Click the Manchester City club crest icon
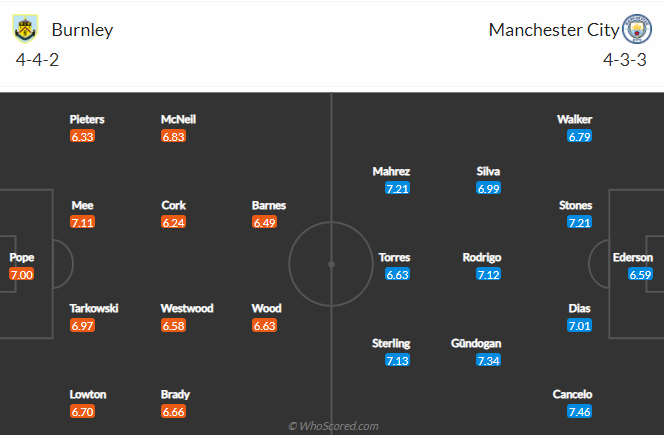Viewport: 664px width, 435px height. pyautogui.click(x=637, y=29)
